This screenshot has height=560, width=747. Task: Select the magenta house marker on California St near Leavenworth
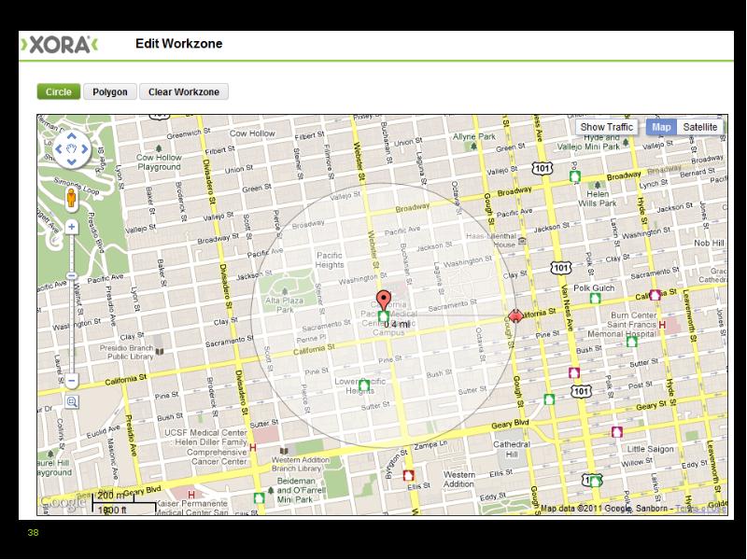pos(655,295)
